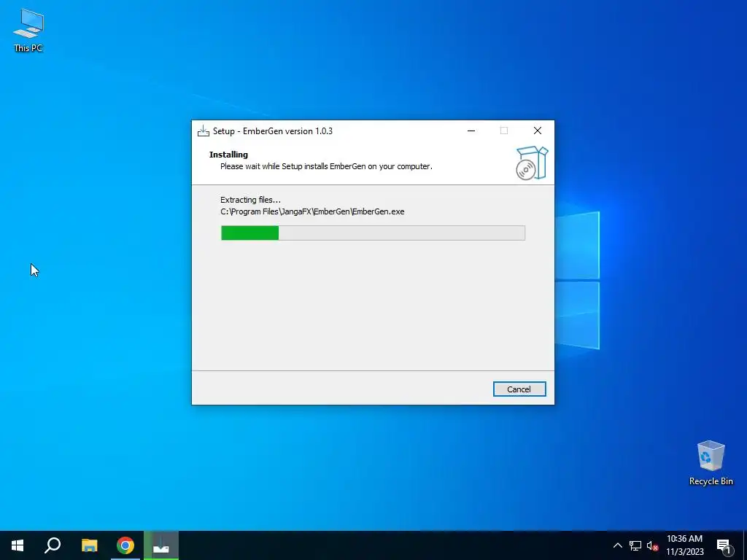747x560 pixels.
Task: Cancel the EmberGen installation
Action: [x=519, y=389]
